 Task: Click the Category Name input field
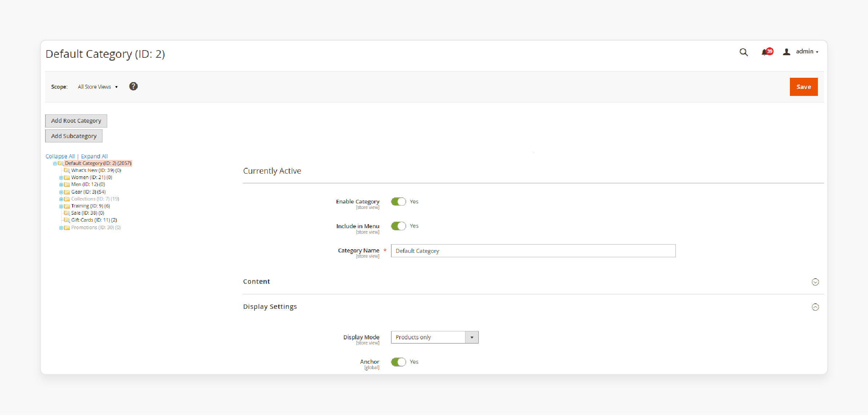[533, 251]
